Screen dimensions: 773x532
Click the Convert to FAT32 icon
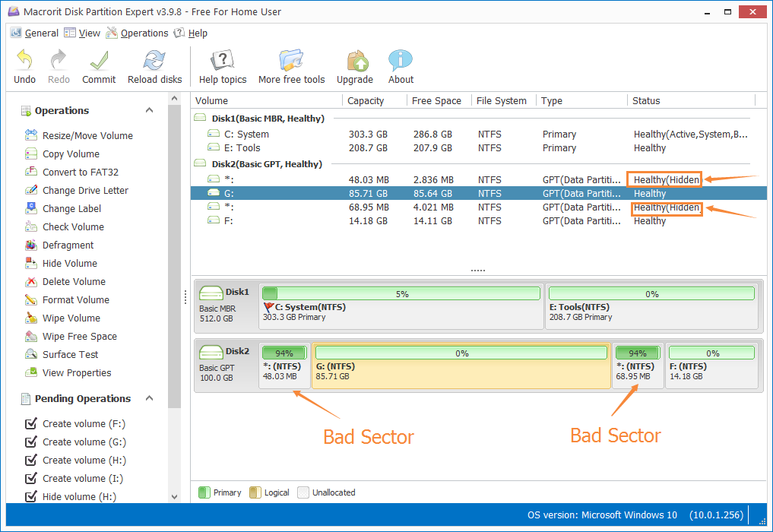coord(31,172)
